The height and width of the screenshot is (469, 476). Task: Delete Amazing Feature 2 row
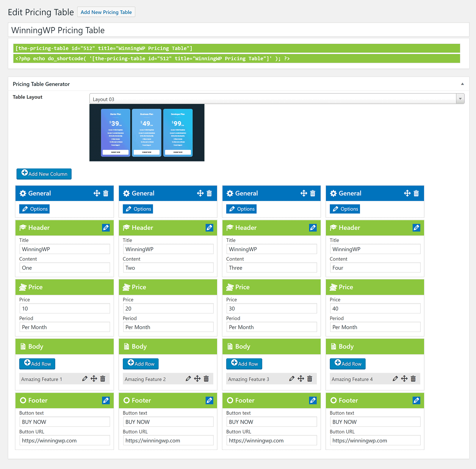tap(206, 379)
